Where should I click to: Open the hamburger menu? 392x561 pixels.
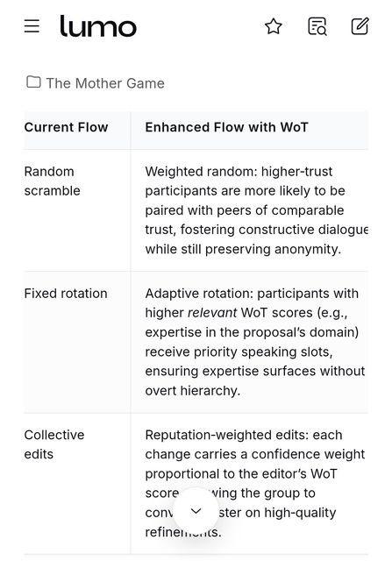(x=32, y=26)
